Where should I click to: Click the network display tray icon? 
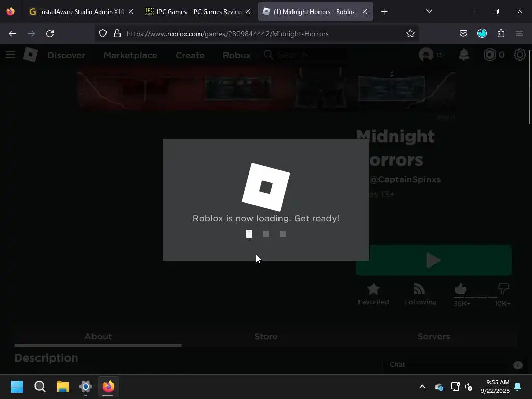[x=455, y=387]
